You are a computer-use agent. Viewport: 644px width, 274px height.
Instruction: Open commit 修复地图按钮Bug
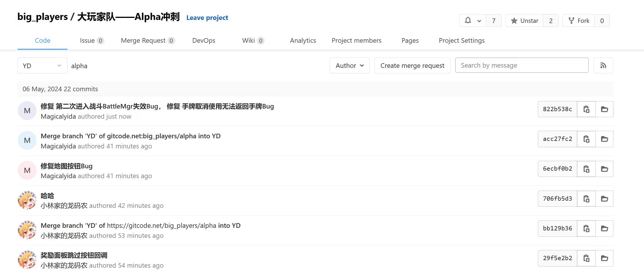[x=67, y=166]
